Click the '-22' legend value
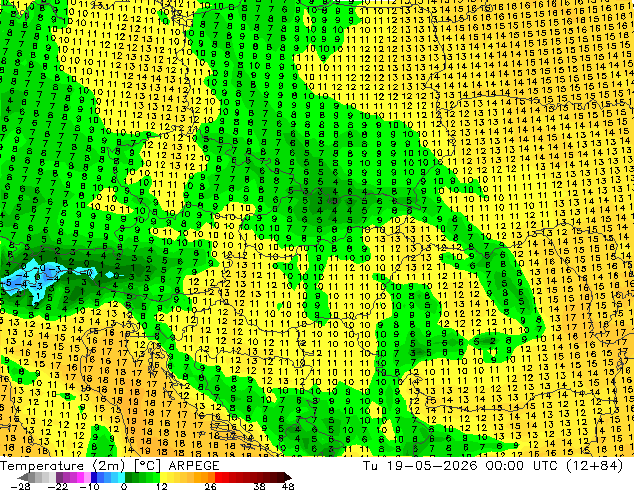The width and height of the screenshot is (634, 490). pyautogui.click(x=58, y=486)
